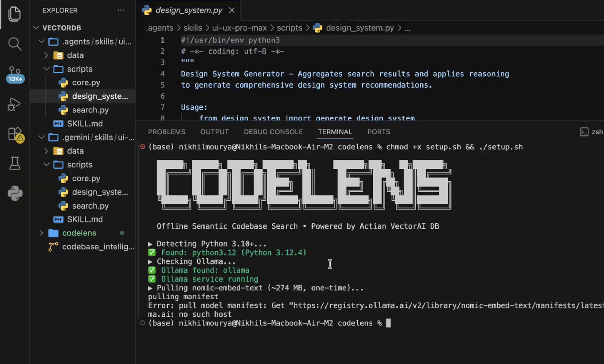The width and height of the screenshot is (604, 364).
Task: Switch to the OUTPUT panel tab
Action: point(214,132)
